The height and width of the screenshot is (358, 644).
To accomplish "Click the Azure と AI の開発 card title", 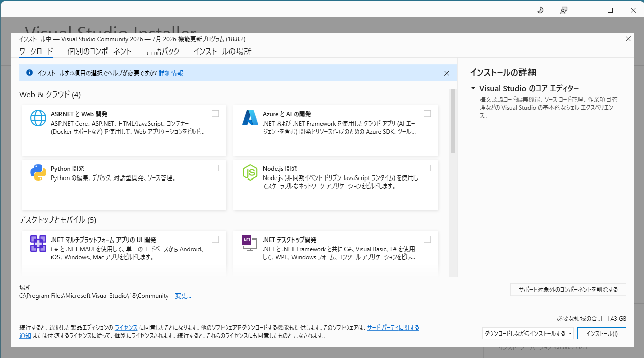I will pos(287,114).
